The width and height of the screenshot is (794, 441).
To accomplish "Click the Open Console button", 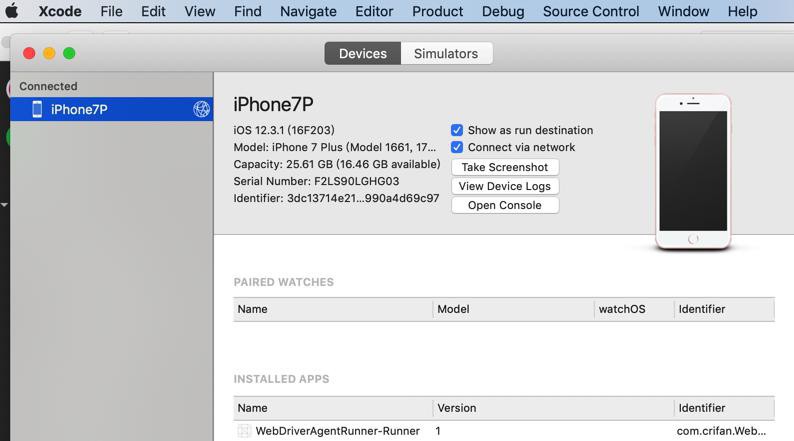I will [x=505, y=205].
